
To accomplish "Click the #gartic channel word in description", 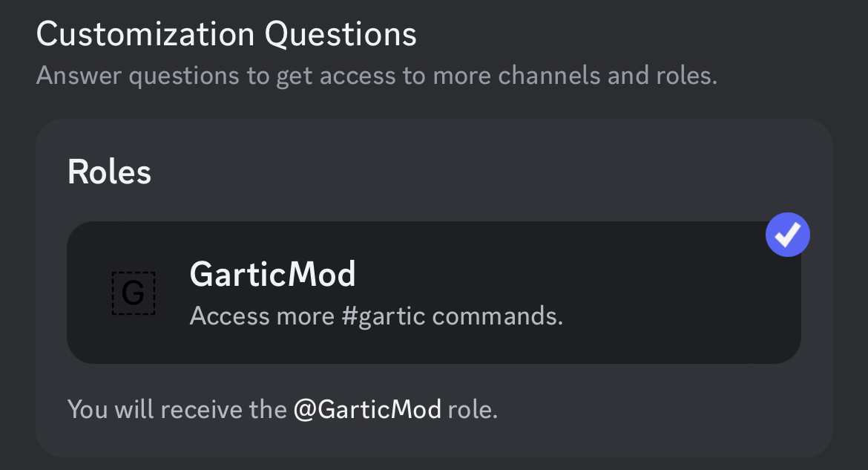I will pyautogui.click(x=383, y=316).
